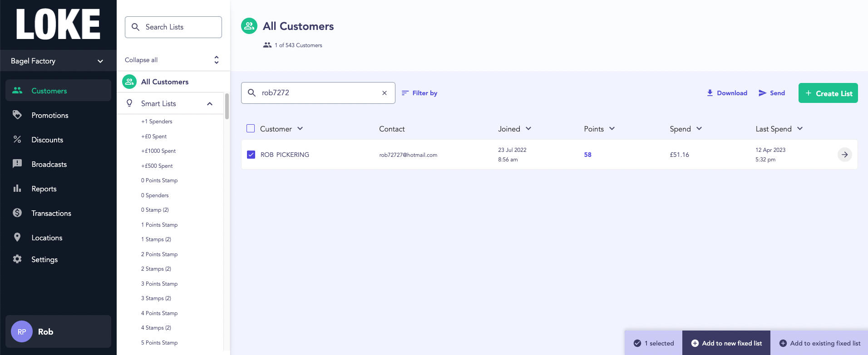This screenshot has height=355, width=868.
Task: Click the Smart Lists lightbulb icon
Action: [129, 103]
